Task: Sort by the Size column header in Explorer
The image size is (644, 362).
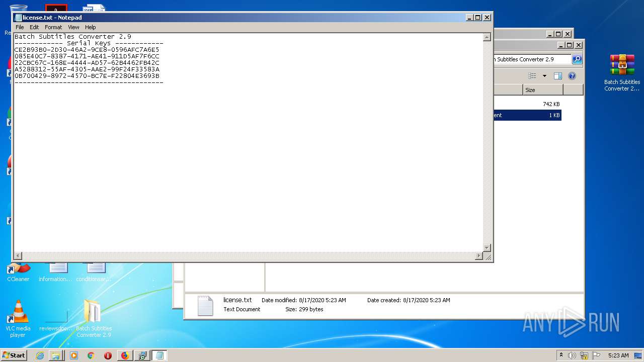Action: click(x=542, y=90)
